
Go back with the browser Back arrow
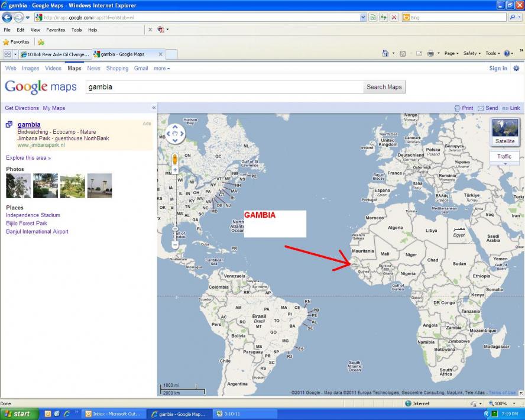[x=7, y=17]
